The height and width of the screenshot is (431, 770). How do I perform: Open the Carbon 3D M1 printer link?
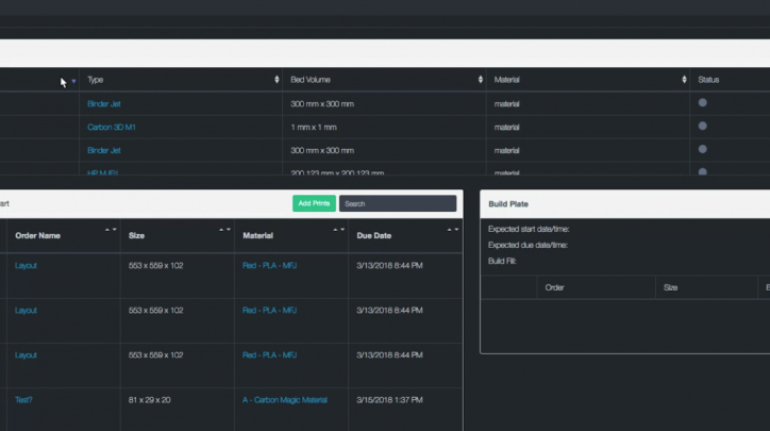[111, 127]
